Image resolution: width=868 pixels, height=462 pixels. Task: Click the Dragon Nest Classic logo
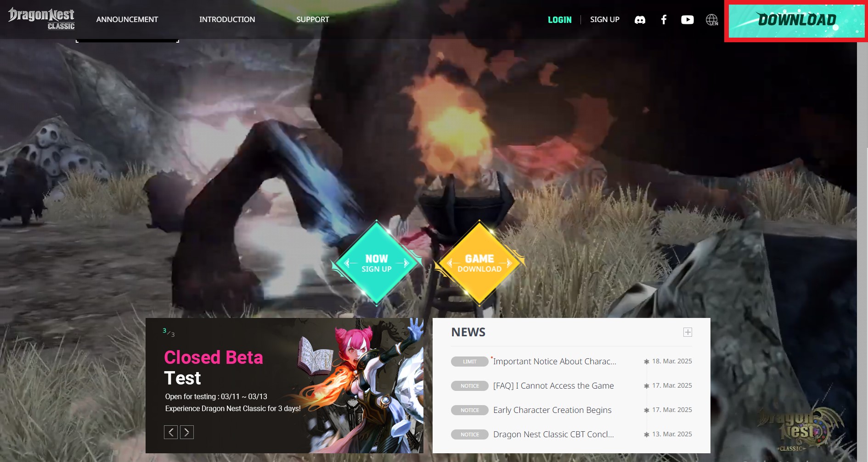(41, 19)
